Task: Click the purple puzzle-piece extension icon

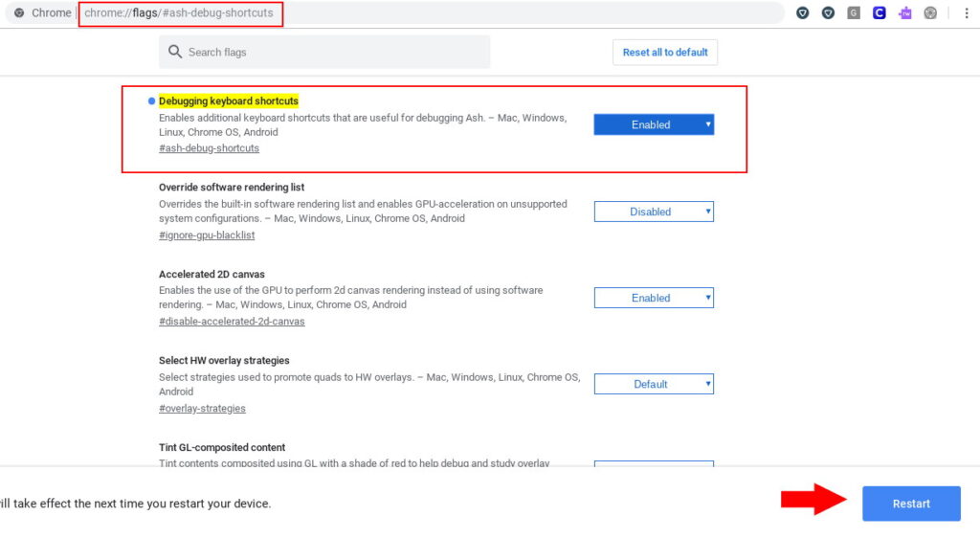Action: (904, 13)
